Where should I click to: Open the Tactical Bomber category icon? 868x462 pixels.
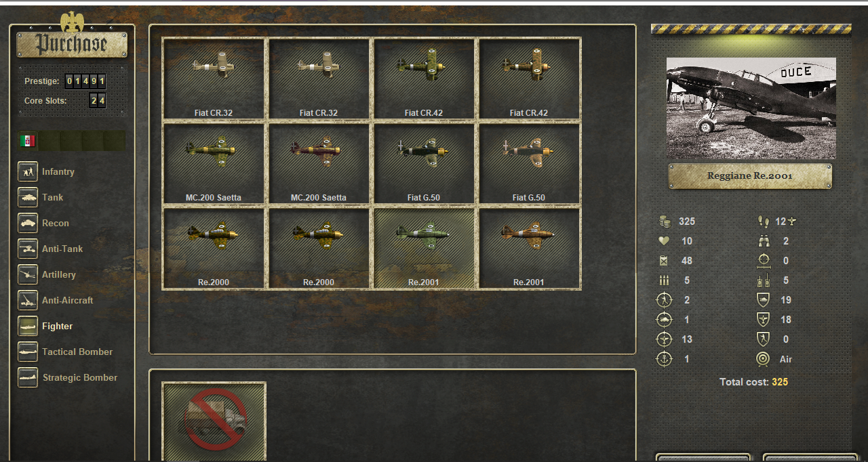pyautogui.click(x=28, y=352)
